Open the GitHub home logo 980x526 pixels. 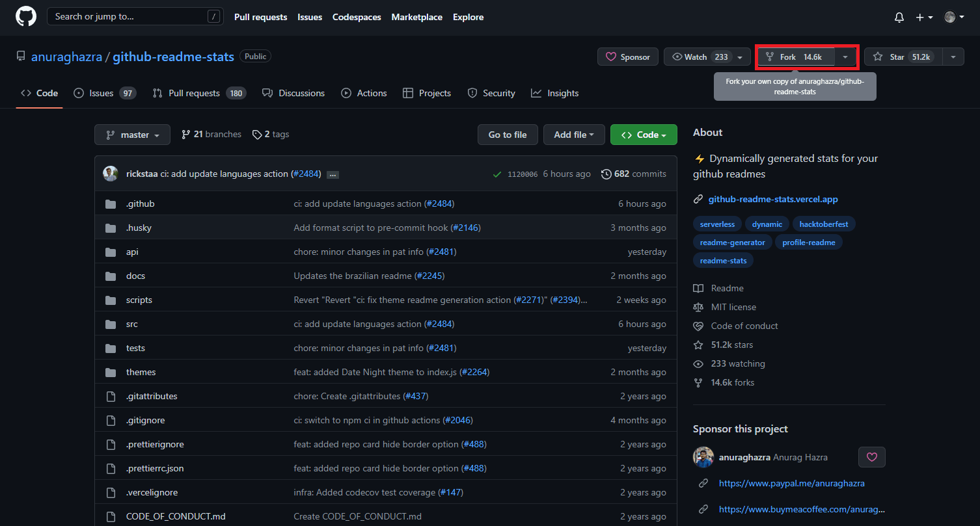coord(26,17)
